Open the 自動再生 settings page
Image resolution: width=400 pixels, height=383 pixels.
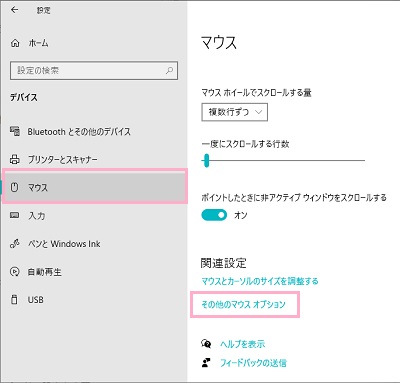[x=45, y=272]
